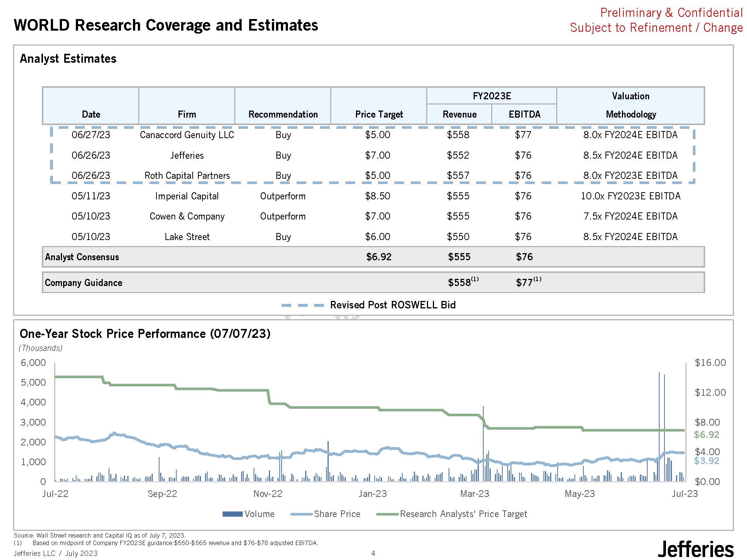Click Research Analysts' Price Target legend

point(463,514)
